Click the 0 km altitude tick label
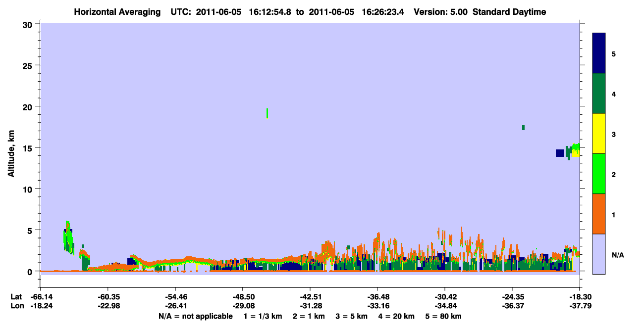This screenshot has height=330, width=644. point(31,272)
